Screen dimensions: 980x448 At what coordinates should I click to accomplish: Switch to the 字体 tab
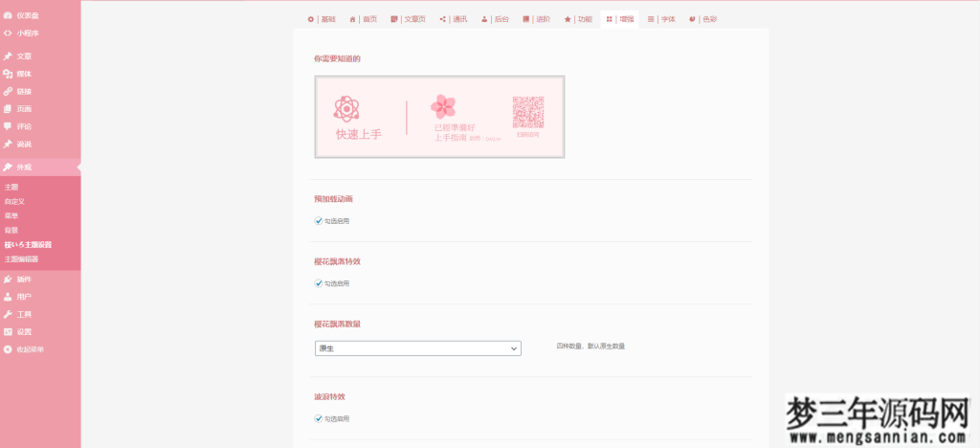tap(661, 19)
